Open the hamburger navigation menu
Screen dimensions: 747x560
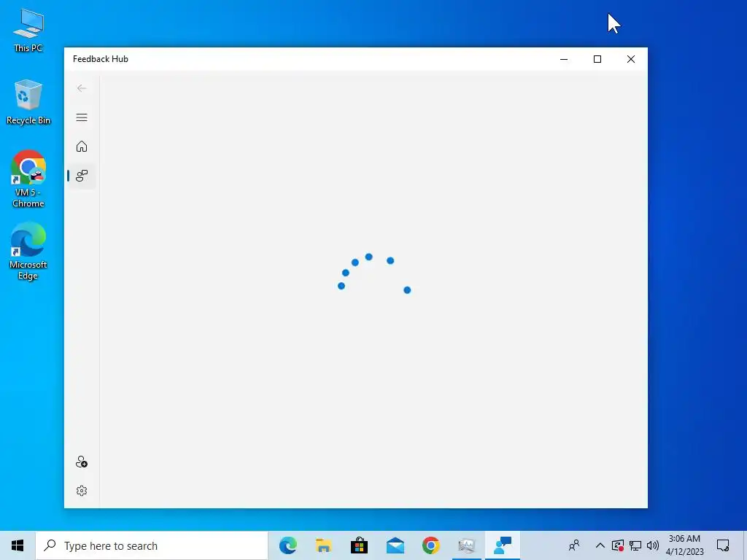(x=82, y=117)
